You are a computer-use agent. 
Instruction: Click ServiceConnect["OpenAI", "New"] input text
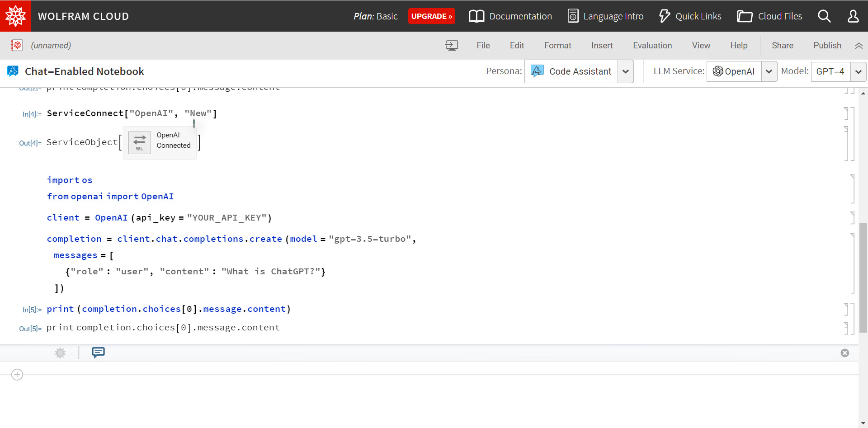click(132, 113)
